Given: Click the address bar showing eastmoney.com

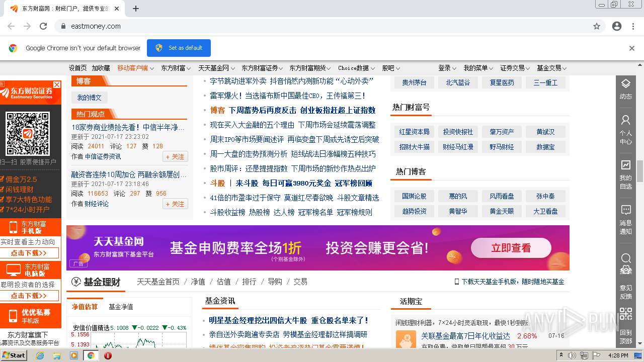Looking at the screenshot, I should (x=322, y=26).
